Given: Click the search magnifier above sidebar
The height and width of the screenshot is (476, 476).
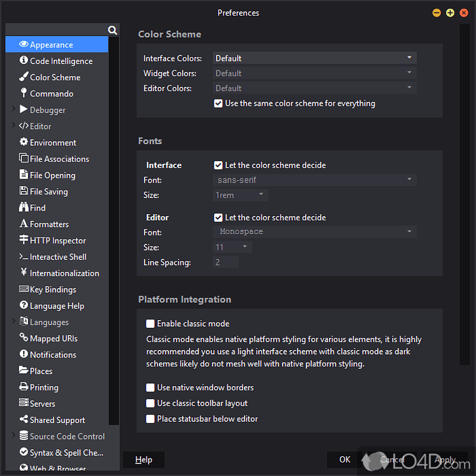Looking at the screenshot, I should point(112,29).
